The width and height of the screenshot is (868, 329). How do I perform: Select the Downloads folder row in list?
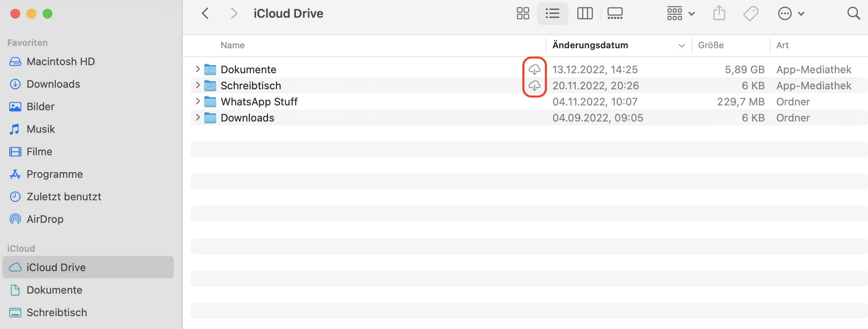[x=247, y=118]
